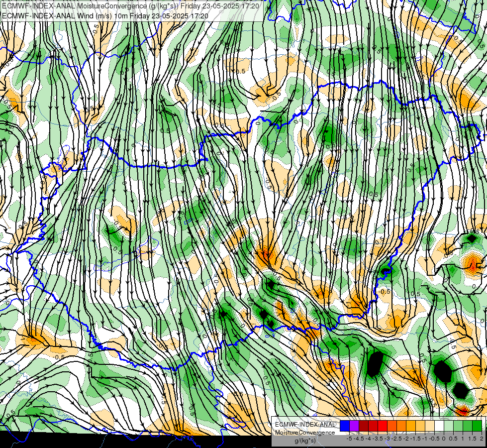487x448 pixels.
Task: Select the darkest green swatch between 1.5 and 2
Action: click(477, 426)
